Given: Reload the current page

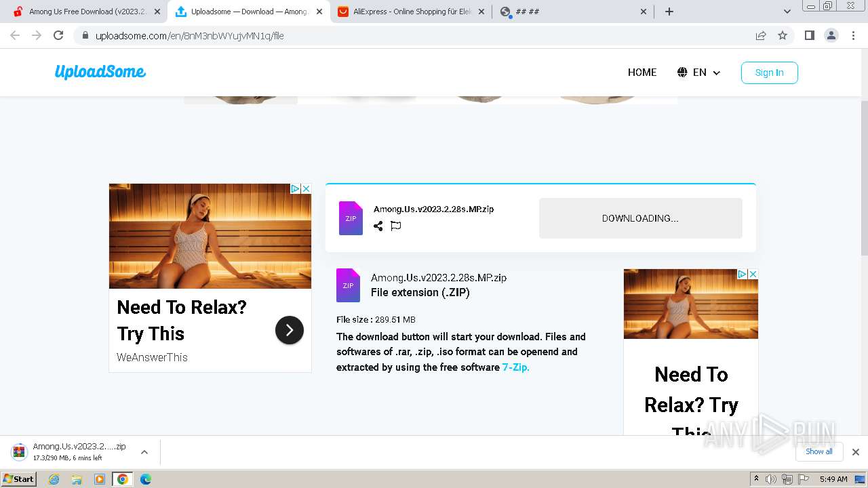Looking at the screenshot, I should pyautogui.click(x=58, y=35).
